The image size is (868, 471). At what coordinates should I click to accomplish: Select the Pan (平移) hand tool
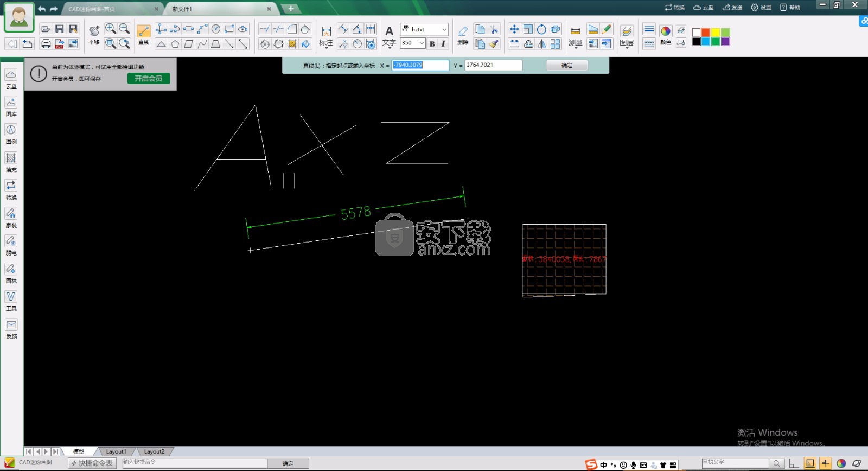point(94,34)
